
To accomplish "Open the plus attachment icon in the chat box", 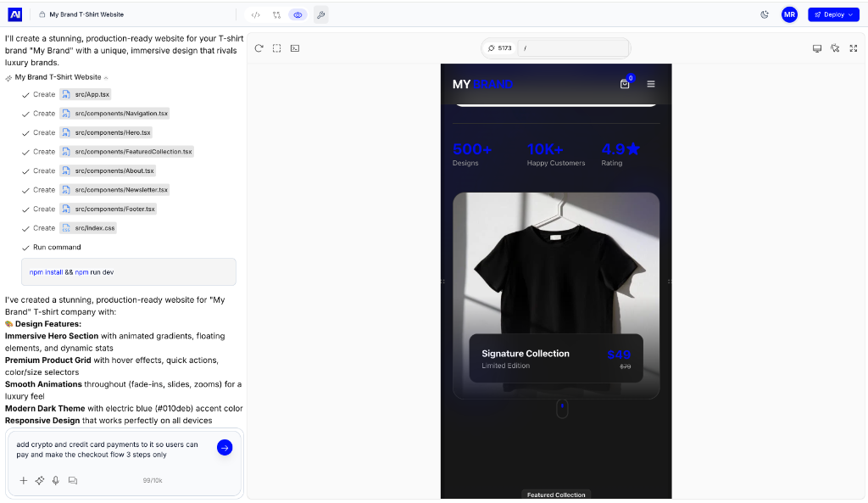I will (x=23, y=480).
